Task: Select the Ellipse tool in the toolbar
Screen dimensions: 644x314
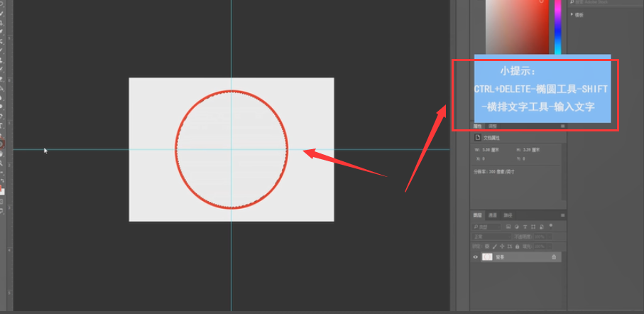Action: click(2, 144)
